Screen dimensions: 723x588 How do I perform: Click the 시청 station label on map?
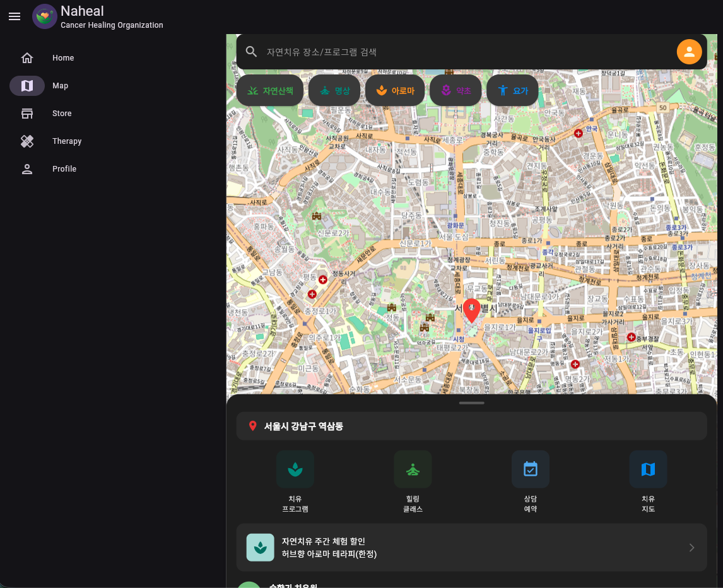(x=458, y=339)
